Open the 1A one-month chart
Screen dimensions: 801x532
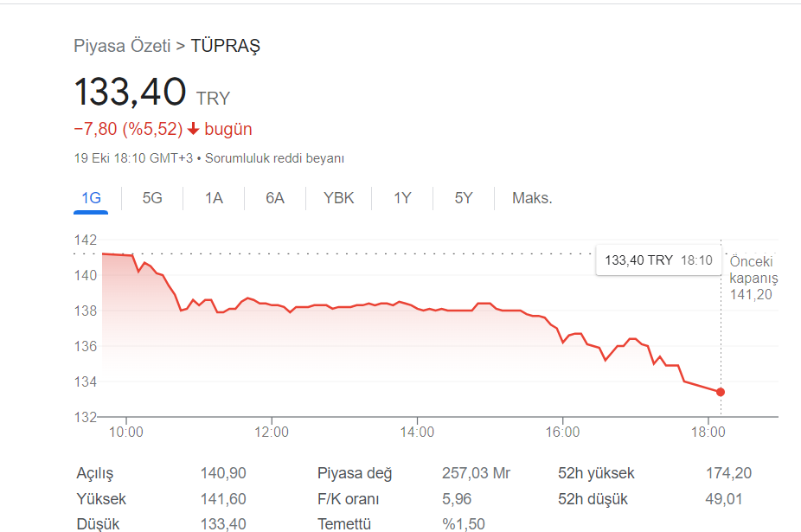point(213,197)
